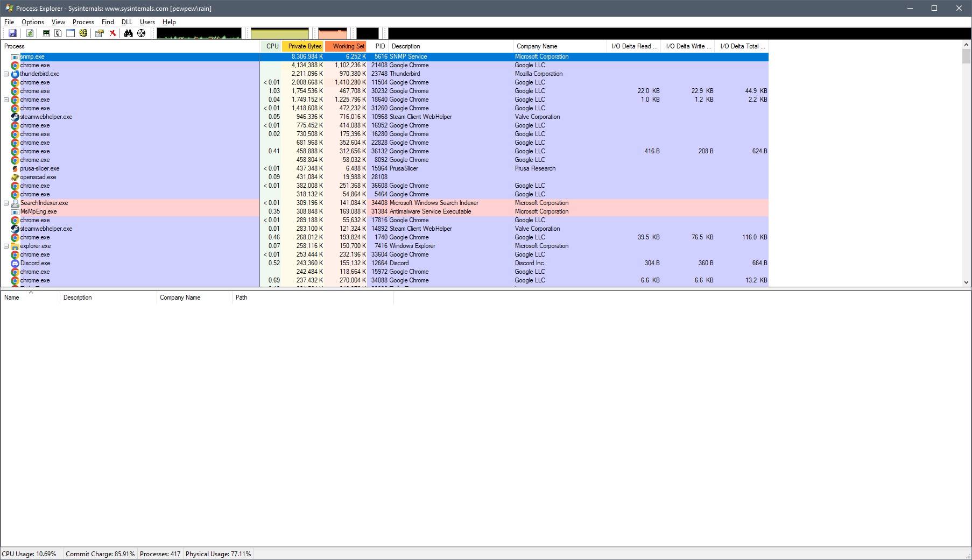The width and height of the screenshot is (972, 560).
Task: Open the View menu
Action: tap(58, 22)
